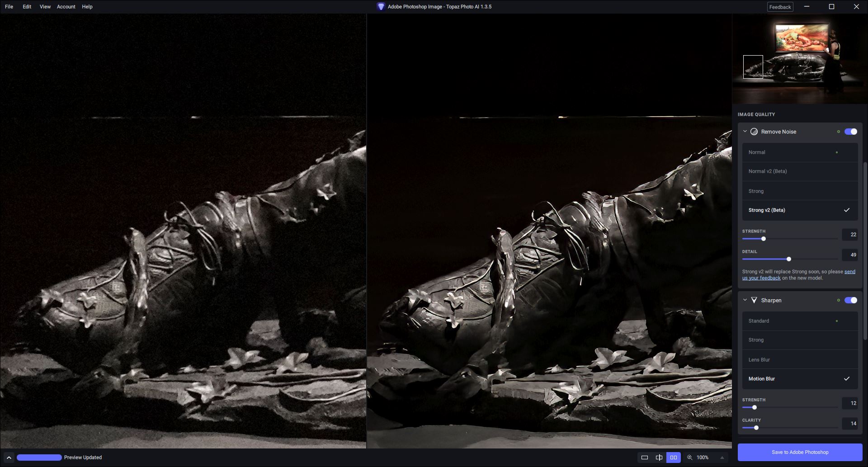
Task: Toggle Remove Noise off
Action: tap(850, 132)
